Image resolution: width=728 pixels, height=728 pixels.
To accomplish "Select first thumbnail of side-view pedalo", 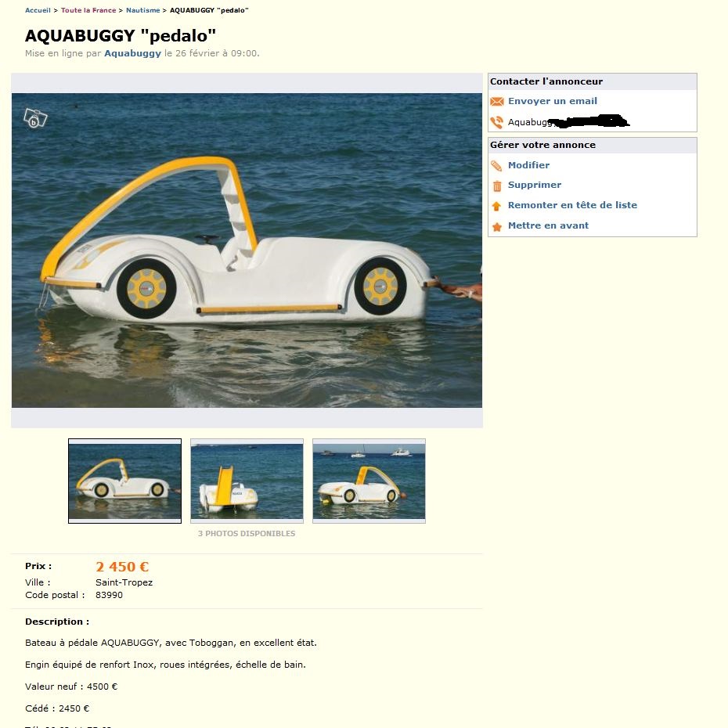I will coord(125,481).
